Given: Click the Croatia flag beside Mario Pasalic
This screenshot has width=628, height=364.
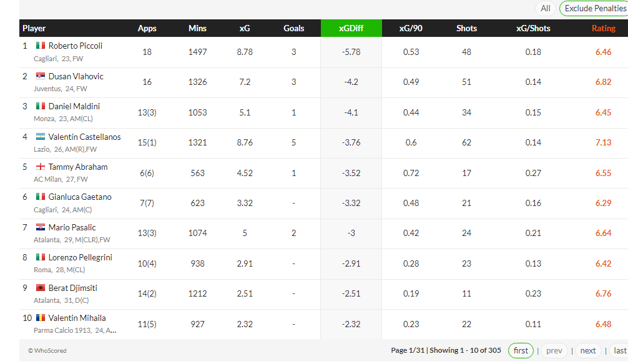Looking at the screenshot, I should coord(41,227).
